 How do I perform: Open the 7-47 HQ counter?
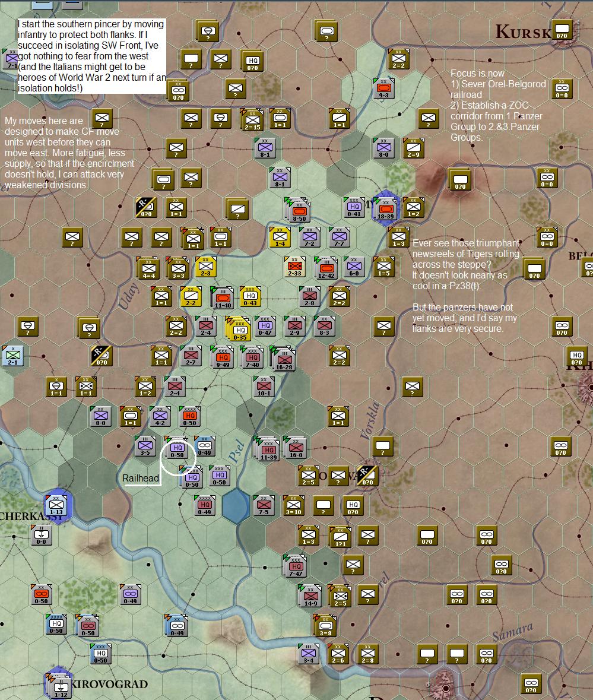tap(296, 566)
